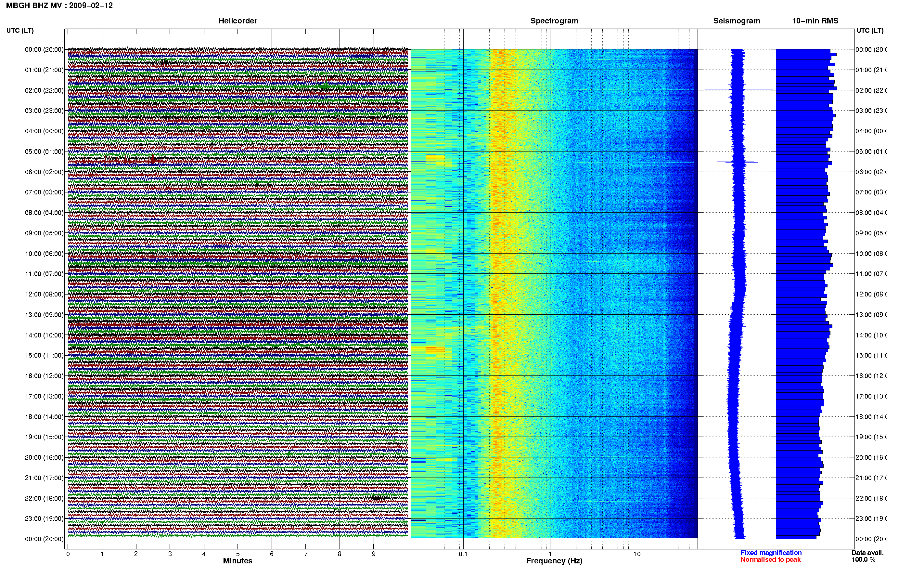Image resolution: width=924 pixels, height=578 pixels.
Task: Click helicorder time label "11:00 (07:00)"
Action: [44, 274]
